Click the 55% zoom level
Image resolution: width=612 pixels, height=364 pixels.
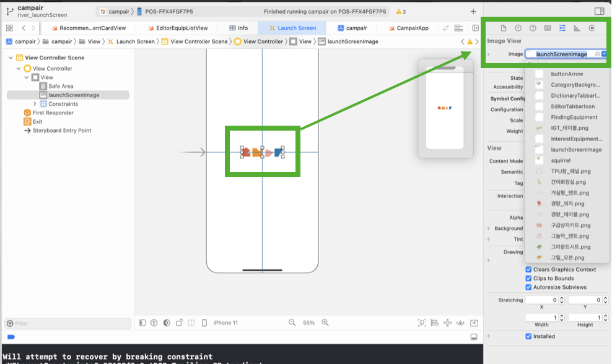coord(308,323)
